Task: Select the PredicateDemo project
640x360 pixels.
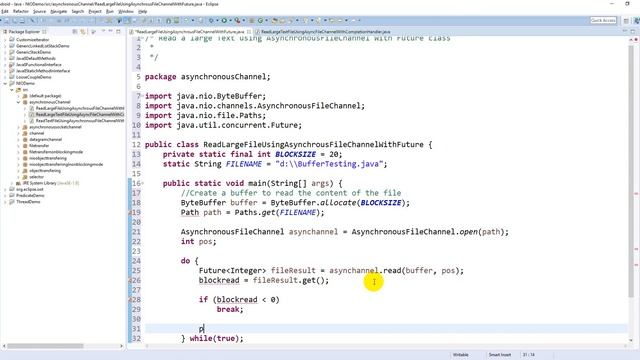Action: click(x=30, y=196)
